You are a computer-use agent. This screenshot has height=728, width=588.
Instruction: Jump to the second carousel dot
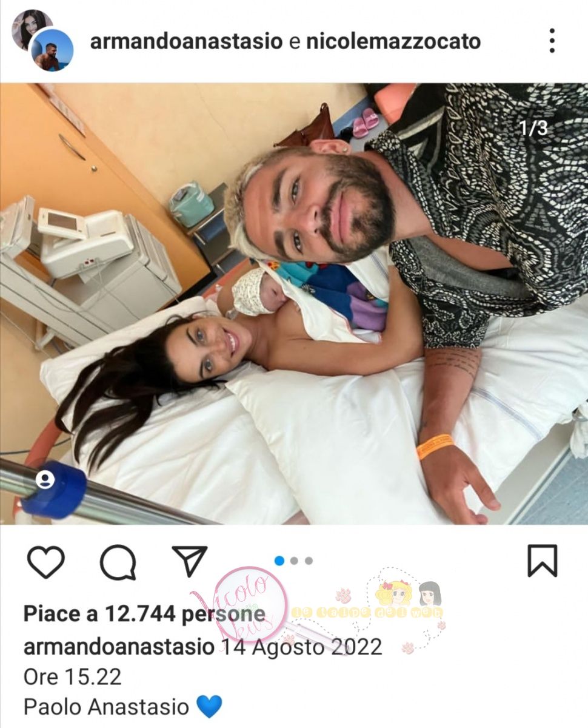point(294,561)
